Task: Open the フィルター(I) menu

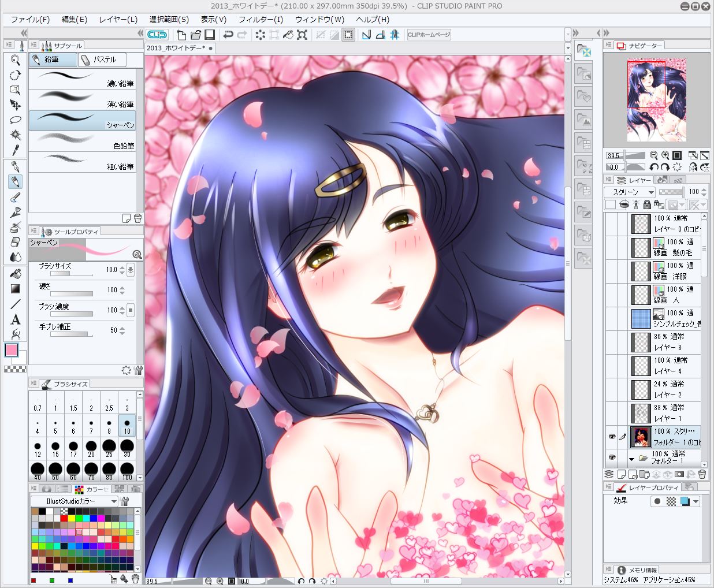Action: coord(261,19)
